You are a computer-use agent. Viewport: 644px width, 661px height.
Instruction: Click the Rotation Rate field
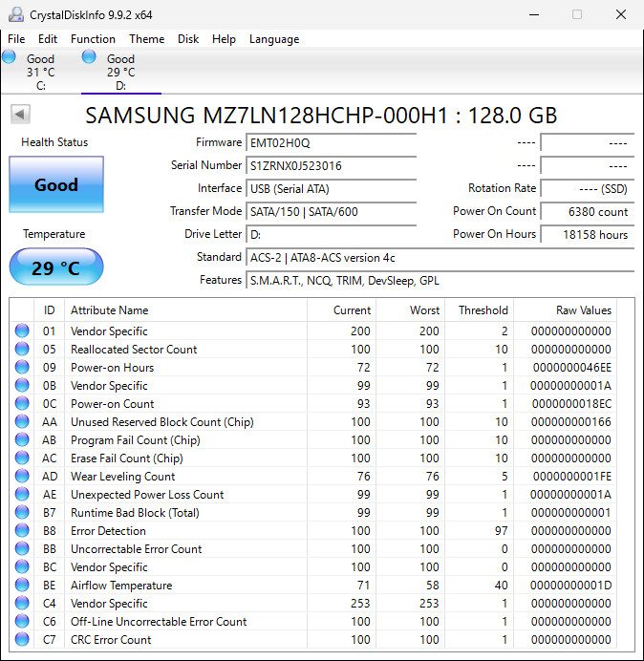tap(587, 188)
